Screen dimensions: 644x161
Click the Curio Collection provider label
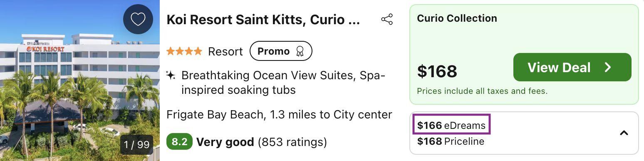point(457,18)
